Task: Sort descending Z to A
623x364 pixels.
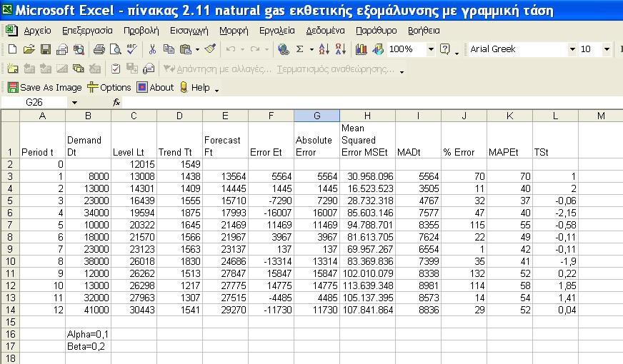Action: (x=341, y=49)
